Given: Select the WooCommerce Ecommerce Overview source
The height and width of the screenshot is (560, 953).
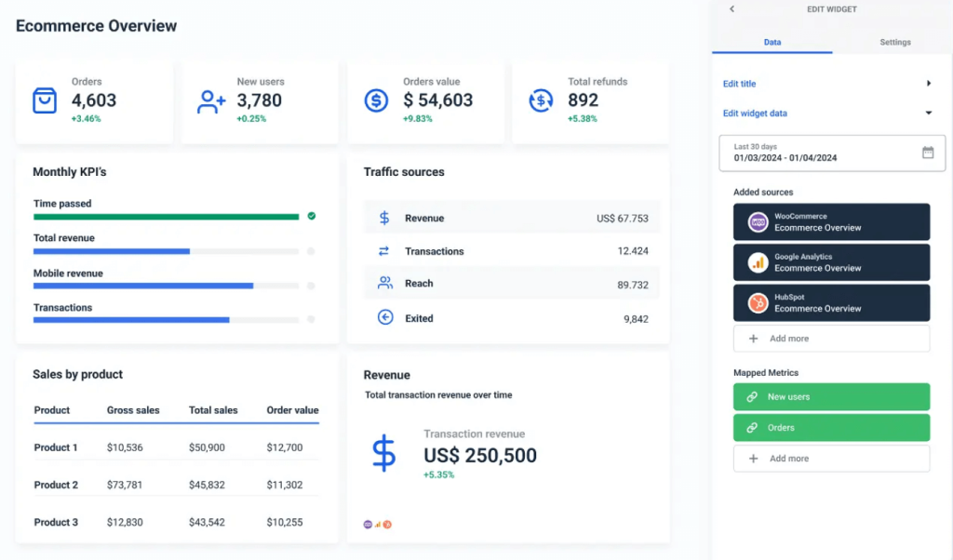Looking at the screenshot, I should (831, 222).
